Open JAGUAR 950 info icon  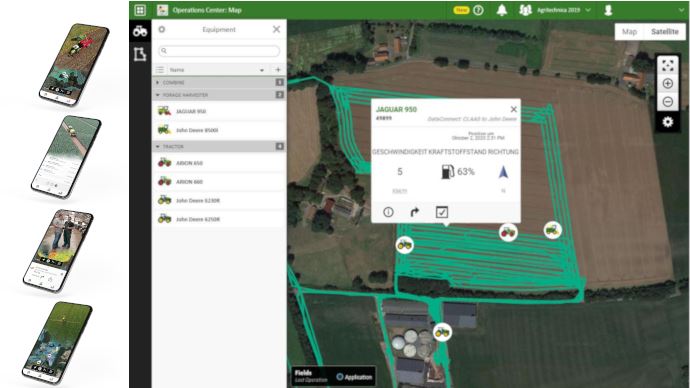388,212
